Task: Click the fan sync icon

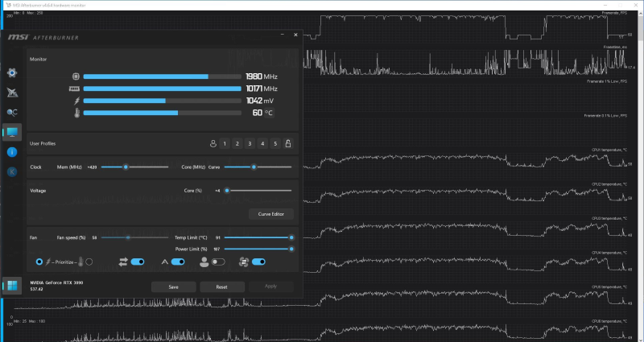Action: click(x=244, y=262)
